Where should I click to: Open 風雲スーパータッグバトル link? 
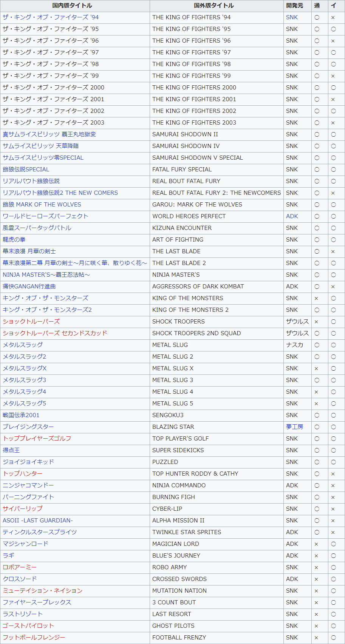[x=37, y=228]
